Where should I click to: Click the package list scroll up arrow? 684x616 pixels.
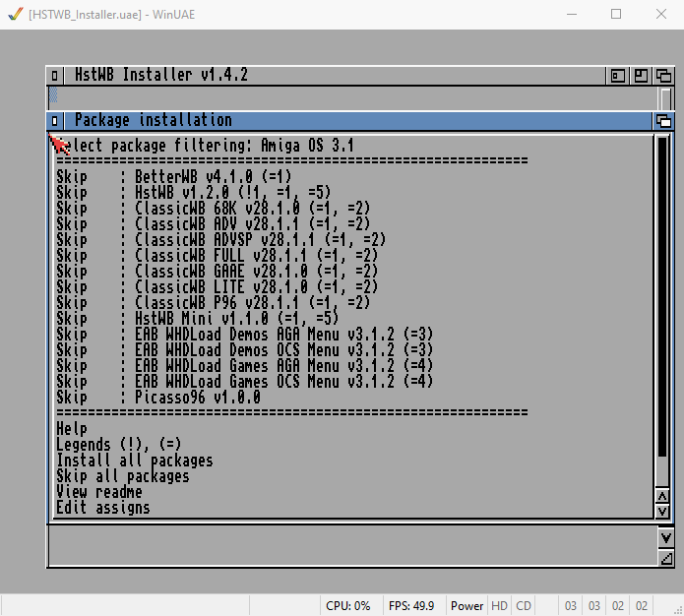662,497
